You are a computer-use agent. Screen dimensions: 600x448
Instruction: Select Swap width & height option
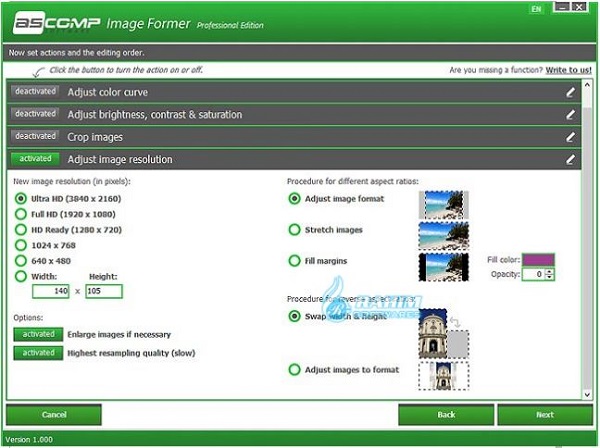pos(294,316)
